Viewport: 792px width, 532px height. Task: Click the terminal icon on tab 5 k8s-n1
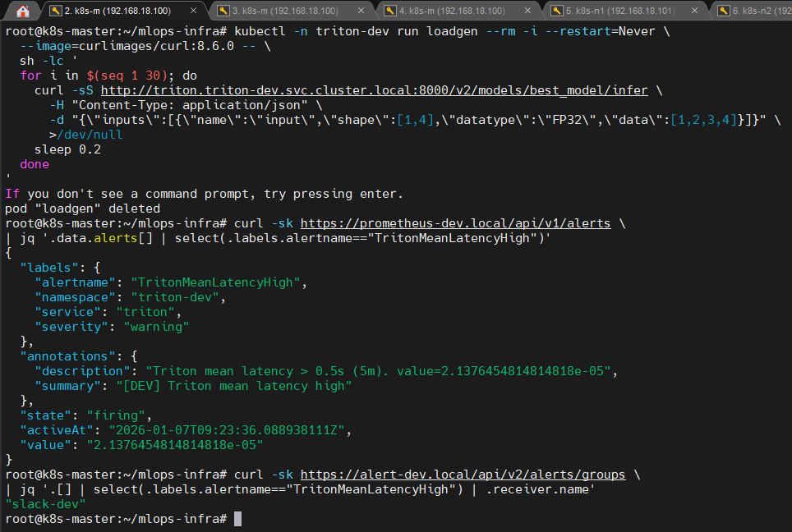555,11
